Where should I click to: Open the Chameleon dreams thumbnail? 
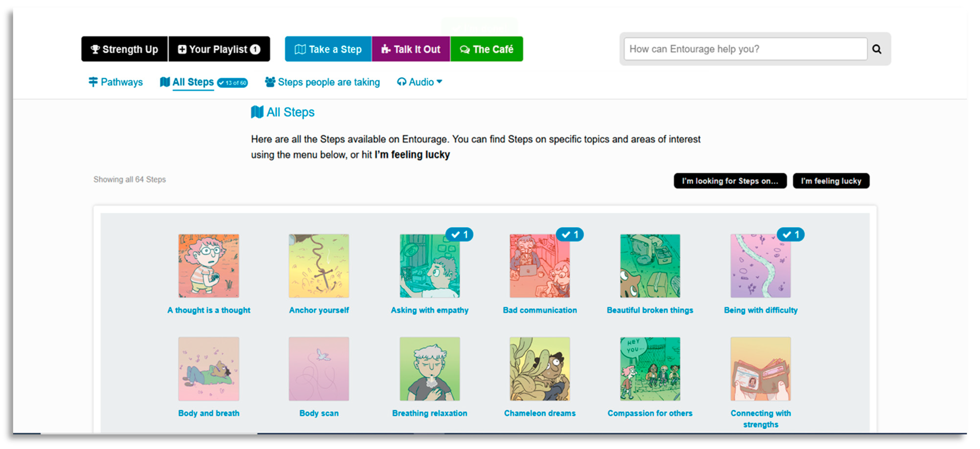point(540,368)
